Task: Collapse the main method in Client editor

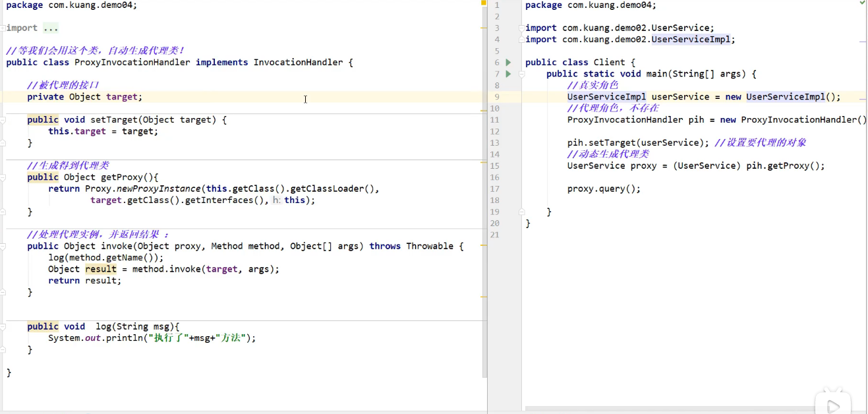Action: click(522, 74)
